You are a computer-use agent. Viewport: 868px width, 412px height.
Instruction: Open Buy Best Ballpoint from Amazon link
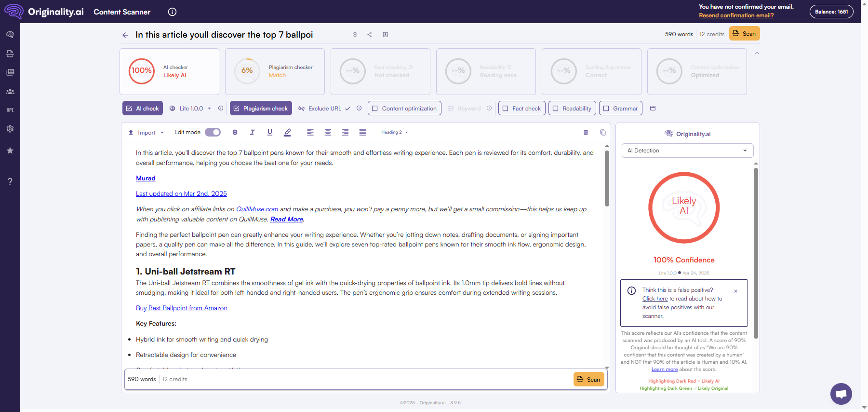(x=182, y=308)
